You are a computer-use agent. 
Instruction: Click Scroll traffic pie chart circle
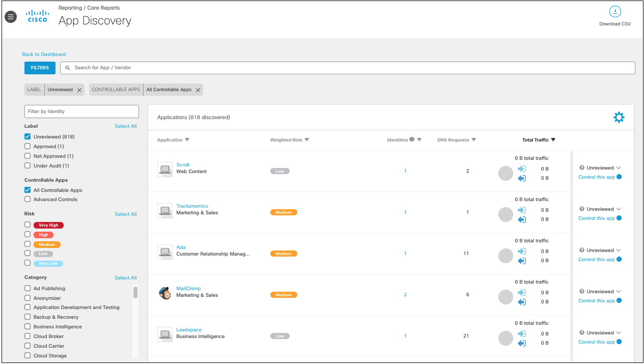pyautogui.click(x=506, y=174)
